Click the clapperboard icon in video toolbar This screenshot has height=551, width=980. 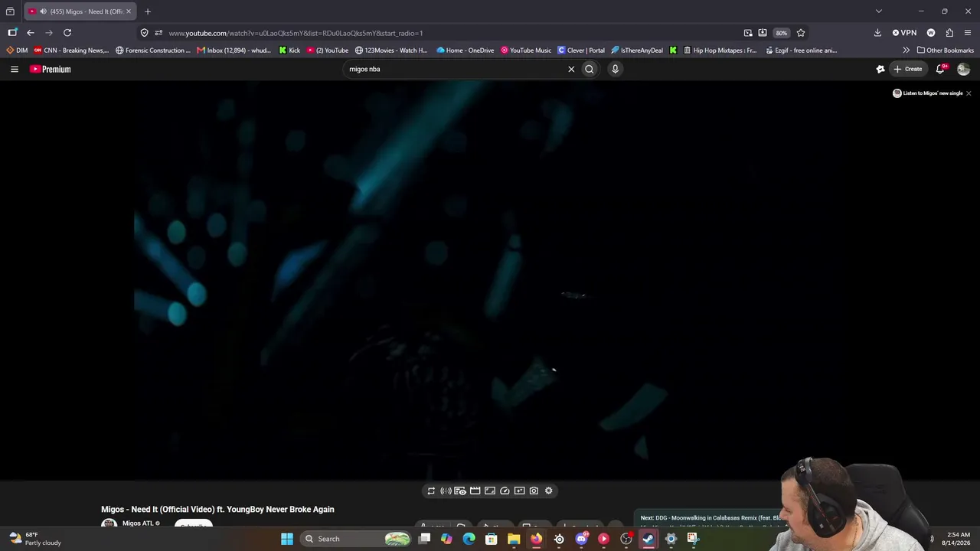tap(475, 491)
